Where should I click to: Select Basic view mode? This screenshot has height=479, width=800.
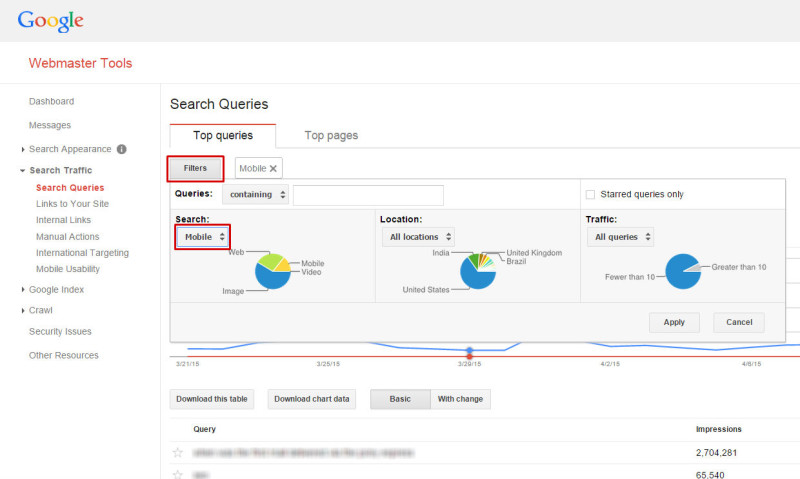tap(400, 399)
